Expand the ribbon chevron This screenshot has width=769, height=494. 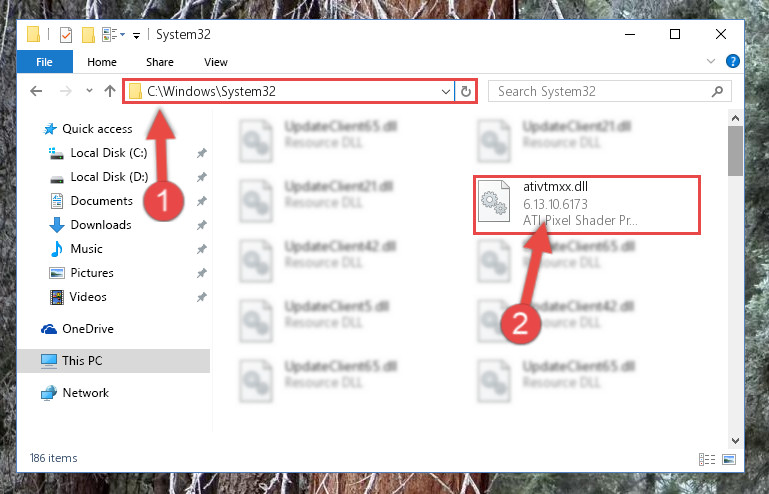click(x=710, y=61)
